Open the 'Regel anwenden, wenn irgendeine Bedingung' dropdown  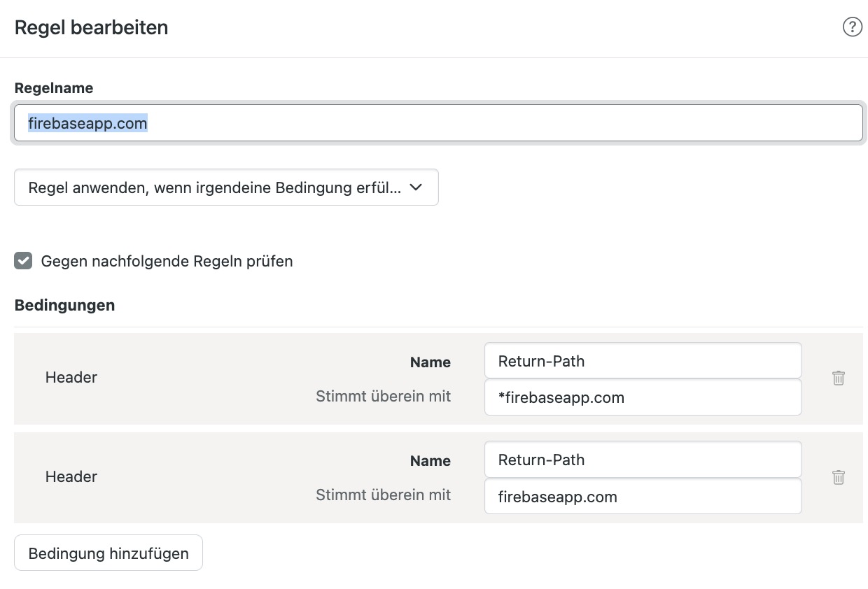214,187
